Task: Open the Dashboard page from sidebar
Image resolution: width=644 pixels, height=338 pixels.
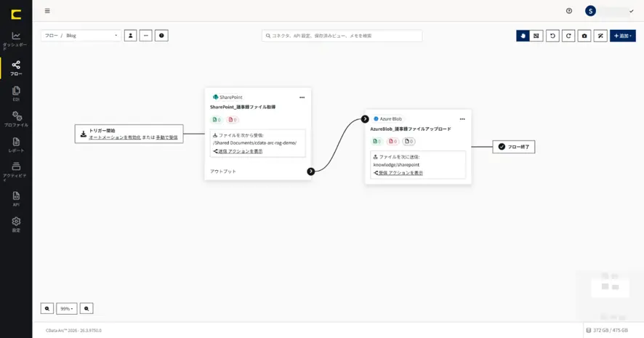Action: (16, 40)
